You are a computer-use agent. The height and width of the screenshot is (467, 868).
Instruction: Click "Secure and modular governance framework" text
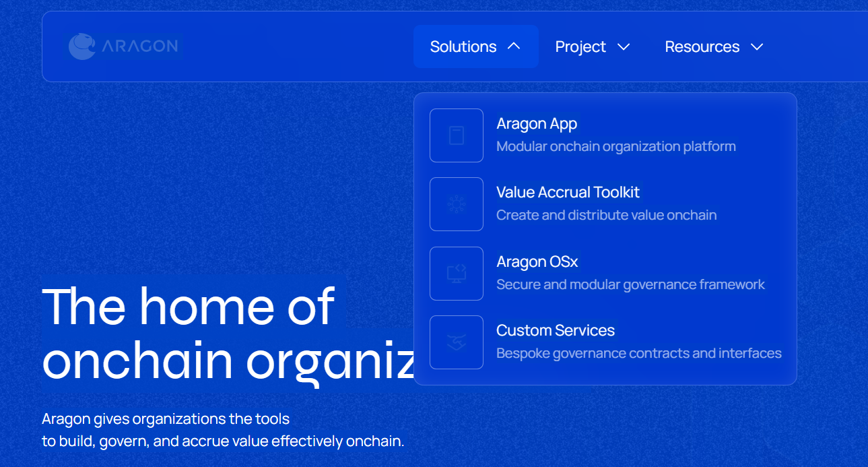[630, 284]
